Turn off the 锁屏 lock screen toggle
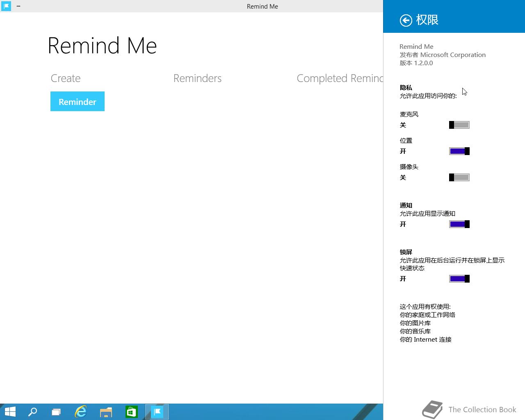This screenshot has height=420, width=525. pyautogui.click(x=459, y=279)
